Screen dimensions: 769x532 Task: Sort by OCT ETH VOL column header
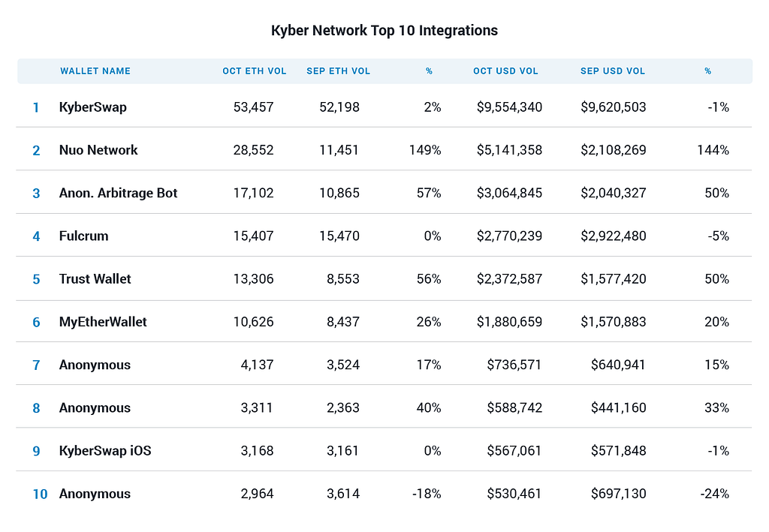coord(254,71)
